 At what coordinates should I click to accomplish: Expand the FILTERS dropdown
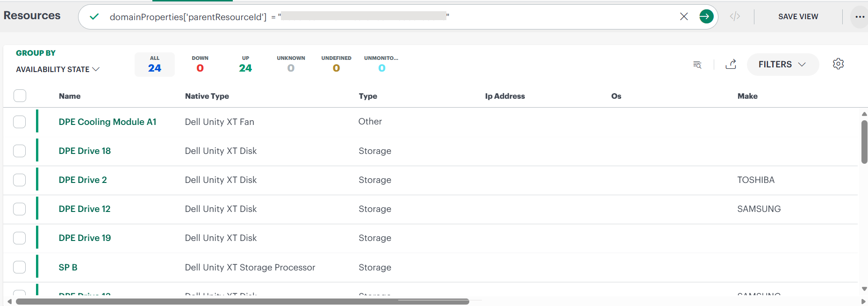(782, 65)
